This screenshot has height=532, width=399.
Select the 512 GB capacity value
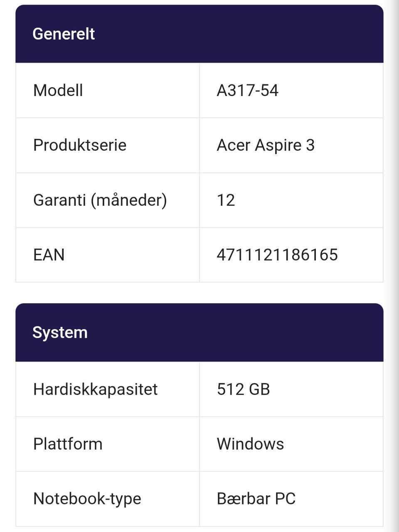pyautogui.click(x=243, y=389)
